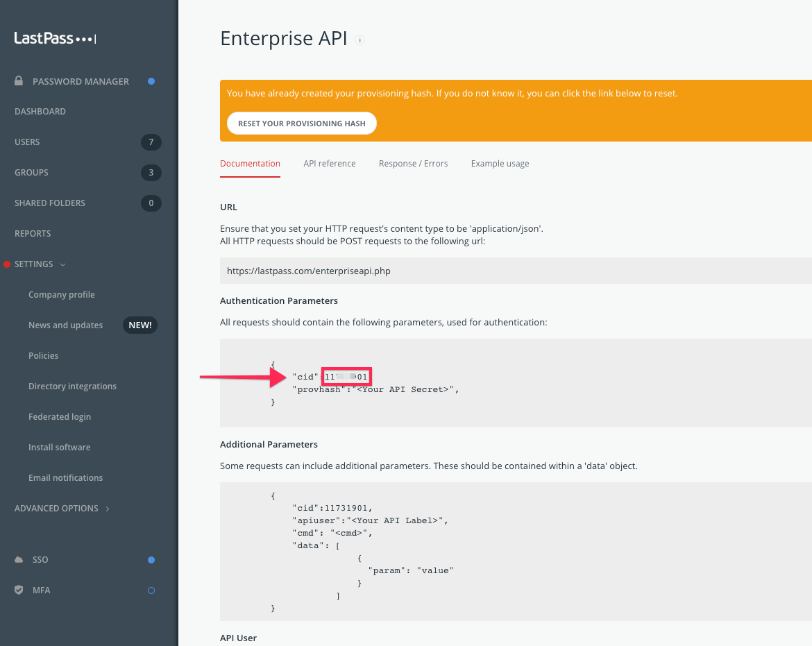This screenshot has width=812, height=646.
Task: Switch to the API reference tab
Action: [x=330, y=163]
